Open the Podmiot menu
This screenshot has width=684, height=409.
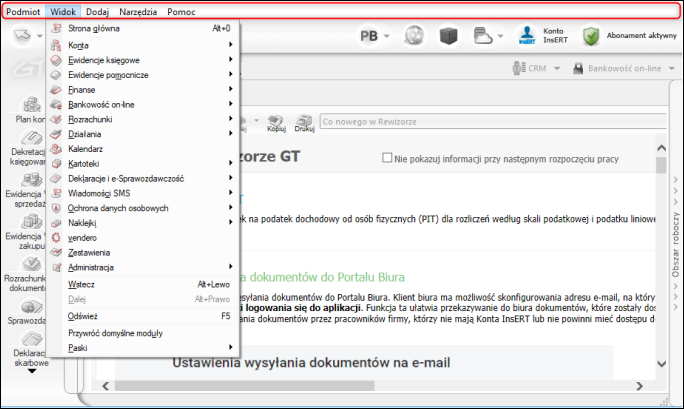(x=23, y=12)
